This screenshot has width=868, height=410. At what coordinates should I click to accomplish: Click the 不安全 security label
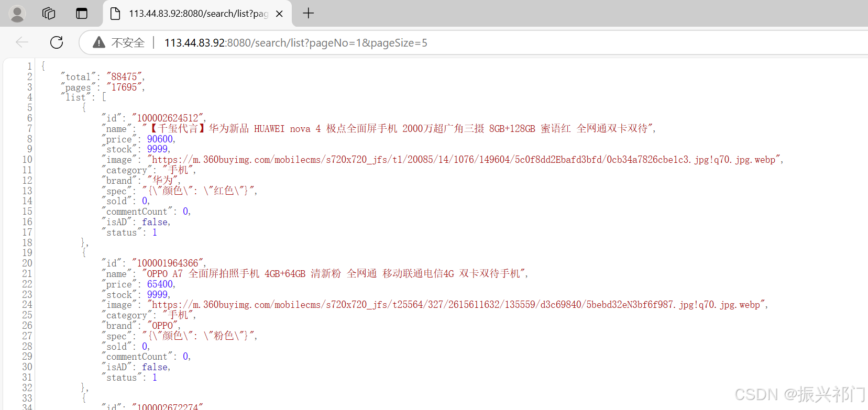[x=128, y=43]
